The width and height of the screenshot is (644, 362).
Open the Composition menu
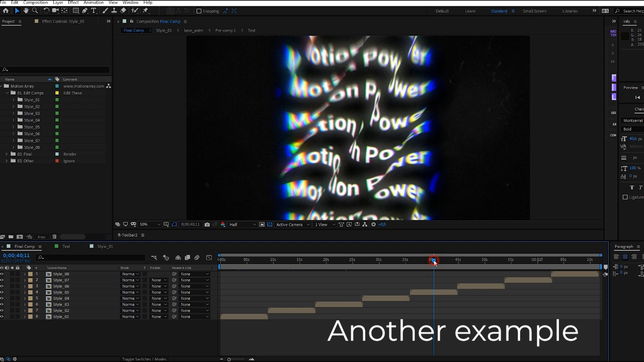coord(35,3)
